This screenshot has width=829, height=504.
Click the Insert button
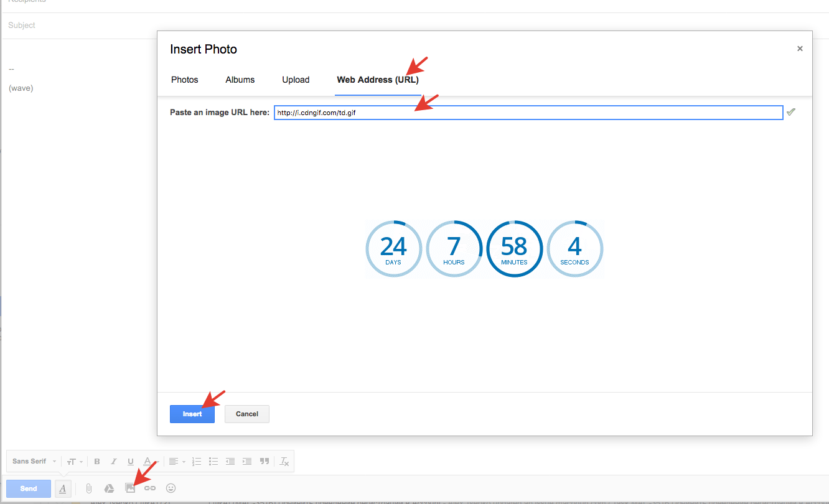pos(192,414)
